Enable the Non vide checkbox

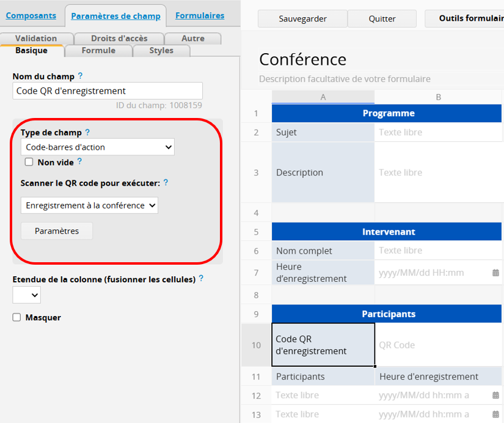pyautogui.click(x=29, y=163)
